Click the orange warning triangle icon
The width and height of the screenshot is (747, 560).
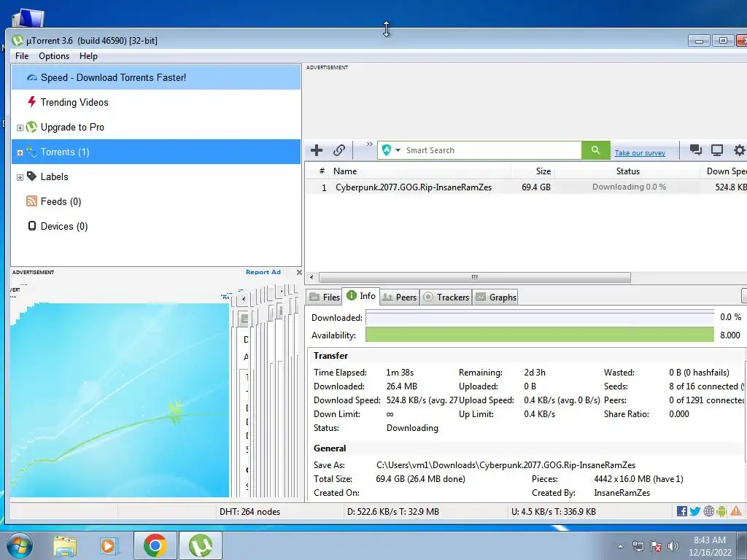pyautogui.click(x=735, y=511)
